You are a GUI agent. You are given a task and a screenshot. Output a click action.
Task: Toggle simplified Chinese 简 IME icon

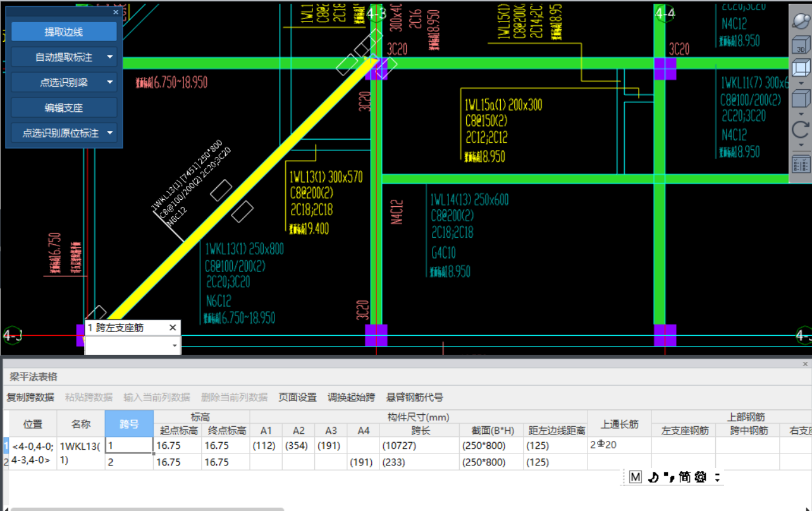tap(684, 477)
